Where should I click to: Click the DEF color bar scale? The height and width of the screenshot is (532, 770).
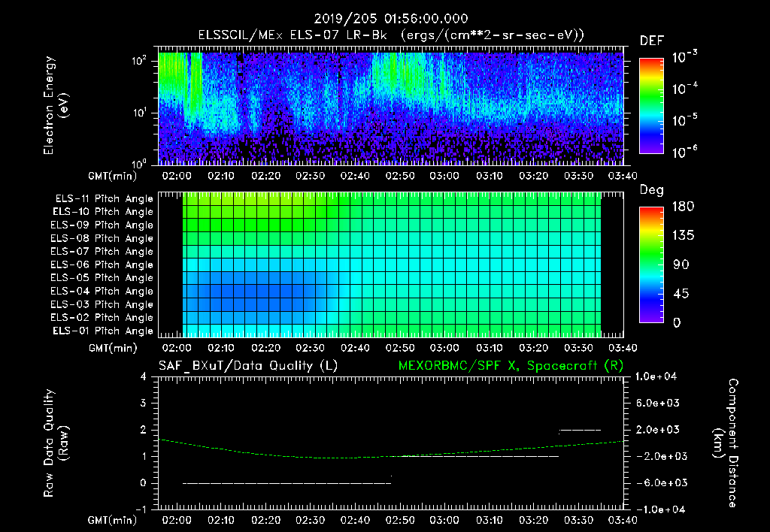point(651,106)
